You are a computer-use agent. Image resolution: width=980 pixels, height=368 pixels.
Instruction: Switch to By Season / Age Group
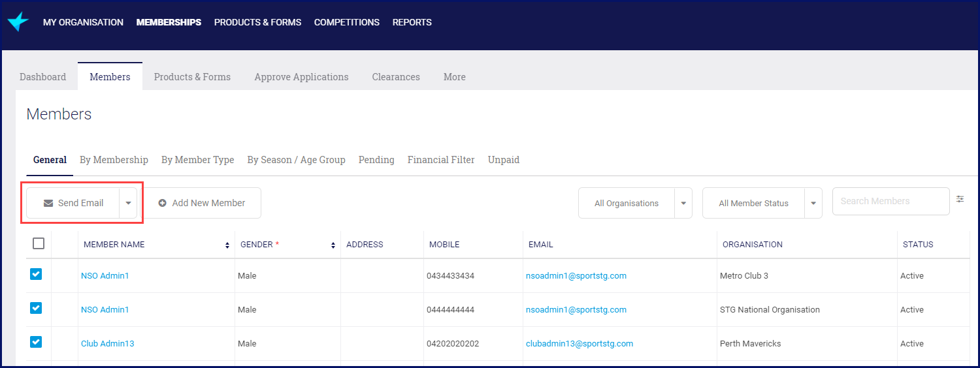point(296,160)
